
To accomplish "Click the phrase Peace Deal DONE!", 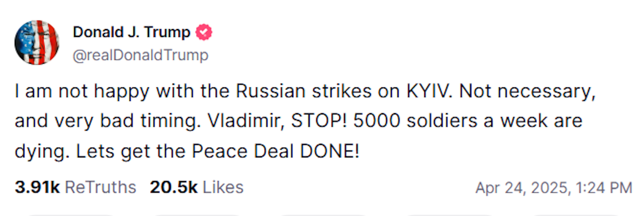I will (x=275, y=151).
